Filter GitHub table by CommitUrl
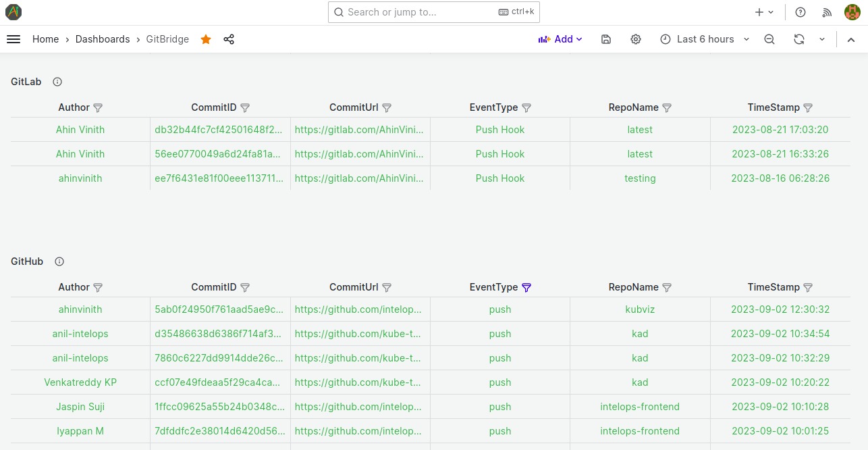The image size is (868, 450). point(387,287)
